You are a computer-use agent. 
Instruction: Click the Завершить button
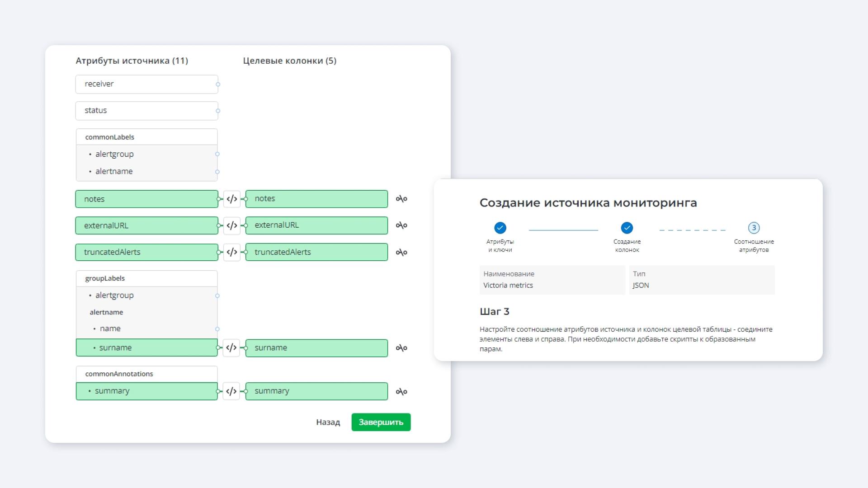381,422
